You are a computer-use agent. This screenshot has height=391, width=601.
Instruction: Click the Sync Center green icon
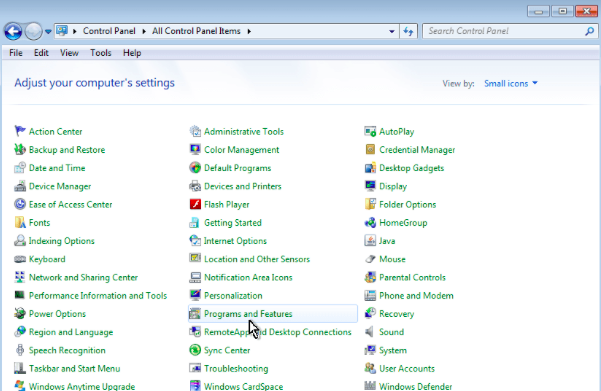pyautogui.click(x=195, y=350)
